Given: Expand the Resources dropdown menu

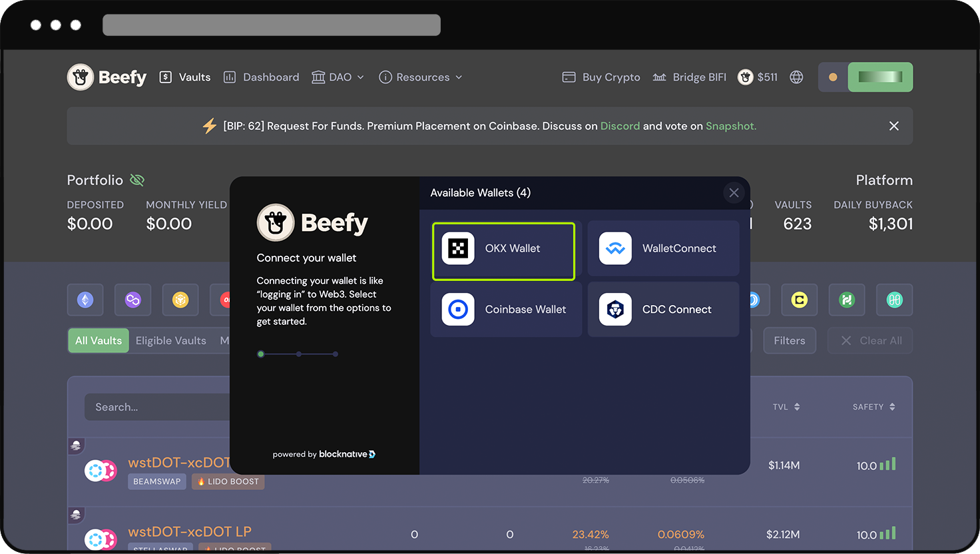Looking at the screenshot, I should click(x=420, y=77).
